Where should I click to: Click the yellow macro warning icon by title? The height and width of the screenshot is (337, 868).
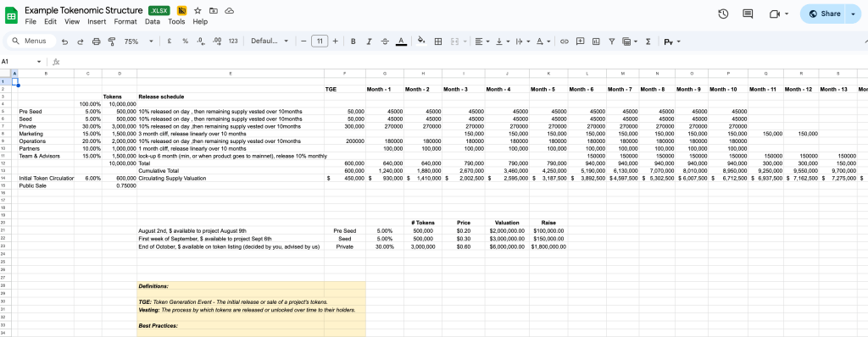coord(181,10)
